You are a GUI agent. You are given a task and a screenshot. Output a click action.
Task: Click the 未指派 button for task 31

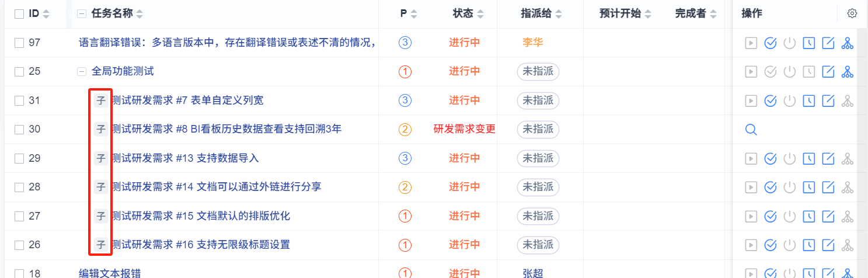pyautogui.click(x=538, y=100)
